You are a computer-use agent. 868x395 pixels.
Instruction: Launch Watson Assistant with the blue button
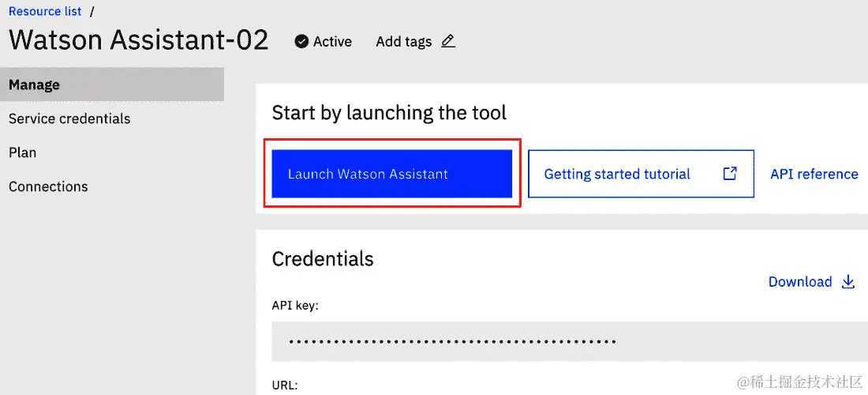click(392, 173)
